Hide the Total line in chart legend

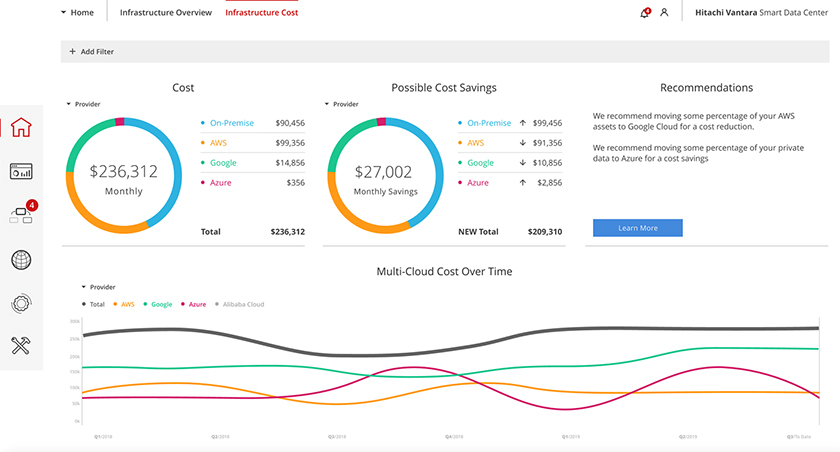tap(96, 304)
